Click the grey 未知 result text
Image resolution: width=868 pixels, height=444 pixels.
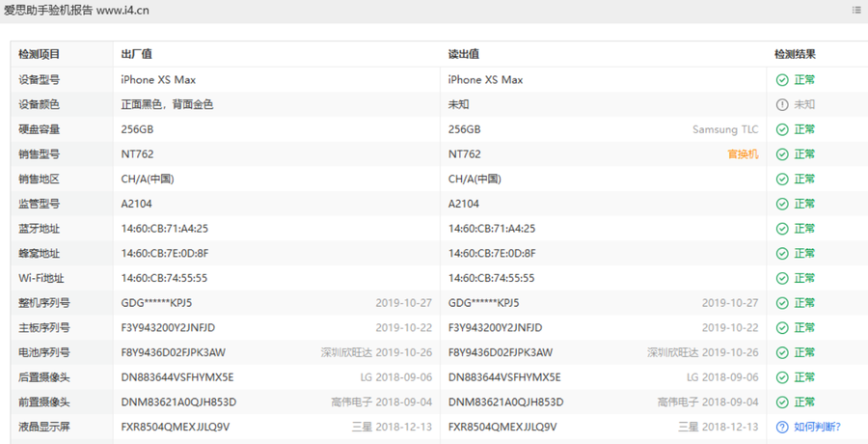pyautogui.click(x=804, y=105)
